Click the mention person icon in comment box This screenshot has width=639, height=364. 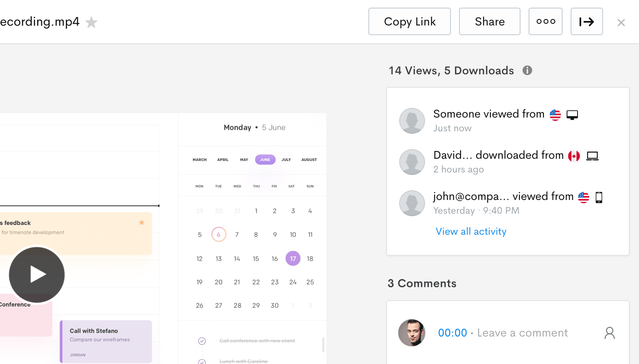[x=609, y=333]
